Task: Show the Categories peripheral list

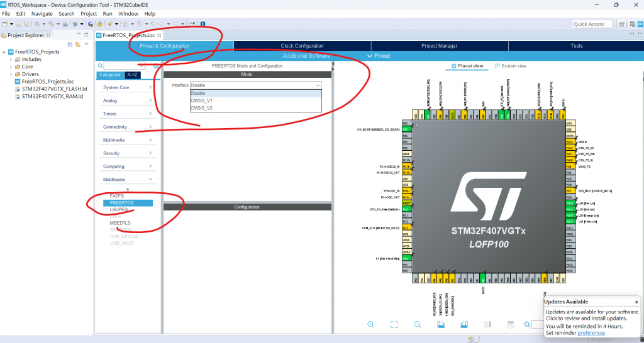Action: pos(110,75)
